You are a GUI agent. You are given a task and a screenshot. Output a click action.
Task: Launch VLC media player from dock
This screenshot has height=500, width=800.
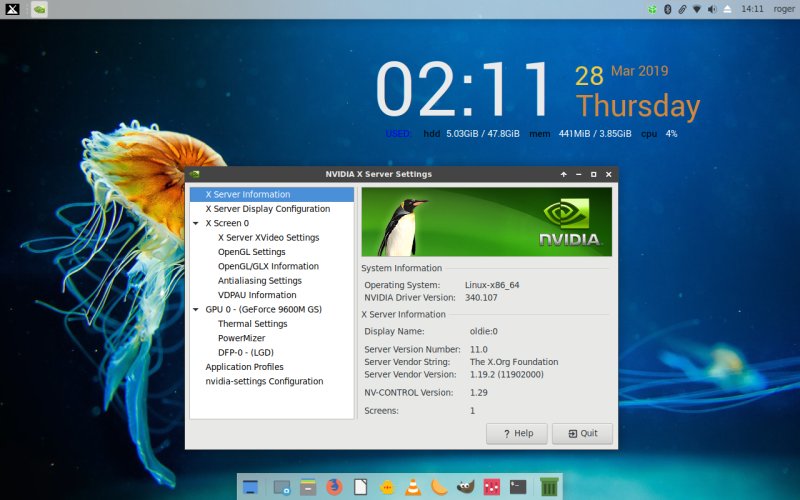click(x=413, y=487)
